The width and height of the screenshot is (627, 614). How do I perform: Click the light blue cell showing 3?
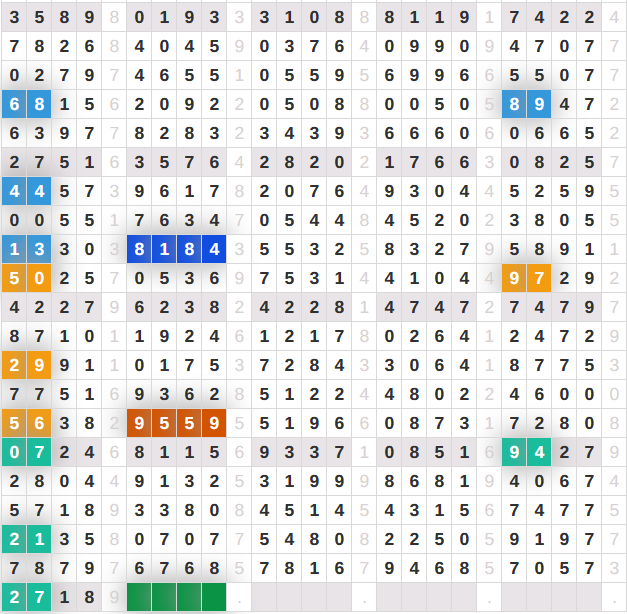[x=39, y=250]
